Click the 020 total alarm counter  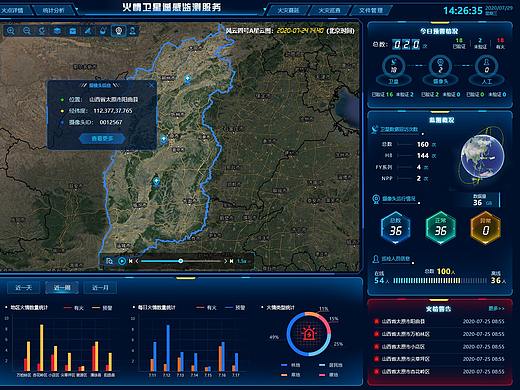(x=406, y=44)
